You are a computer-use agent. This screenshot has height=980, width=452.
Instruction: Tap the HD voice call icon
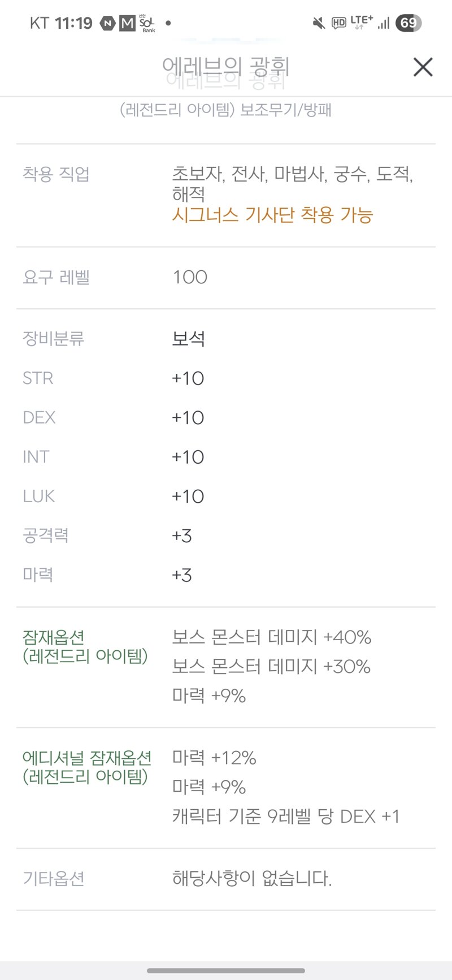pos(339,23)
